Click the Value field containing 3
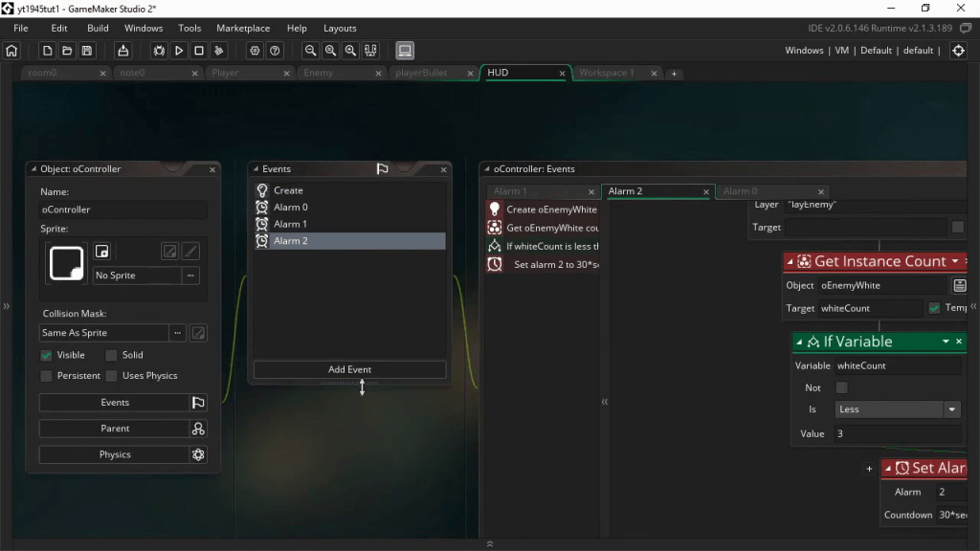Image resolution: width=980 pixels, height=551 pixels. (x=895, y=433)
